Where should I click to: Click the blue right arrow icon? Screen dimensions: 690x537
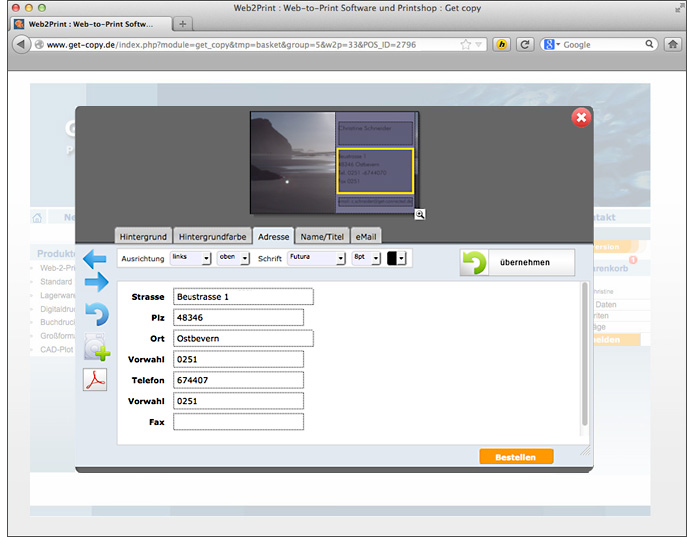point(96,282)
